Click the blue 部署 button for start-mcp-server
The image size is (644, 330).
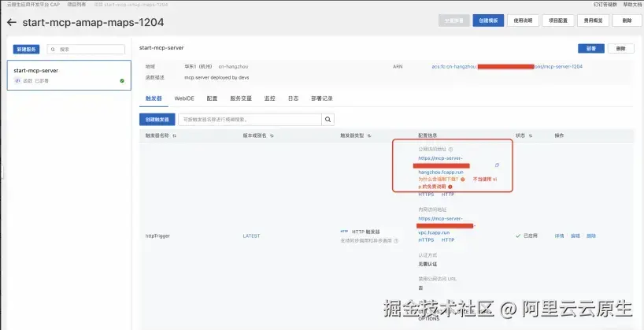pos(591,49)
